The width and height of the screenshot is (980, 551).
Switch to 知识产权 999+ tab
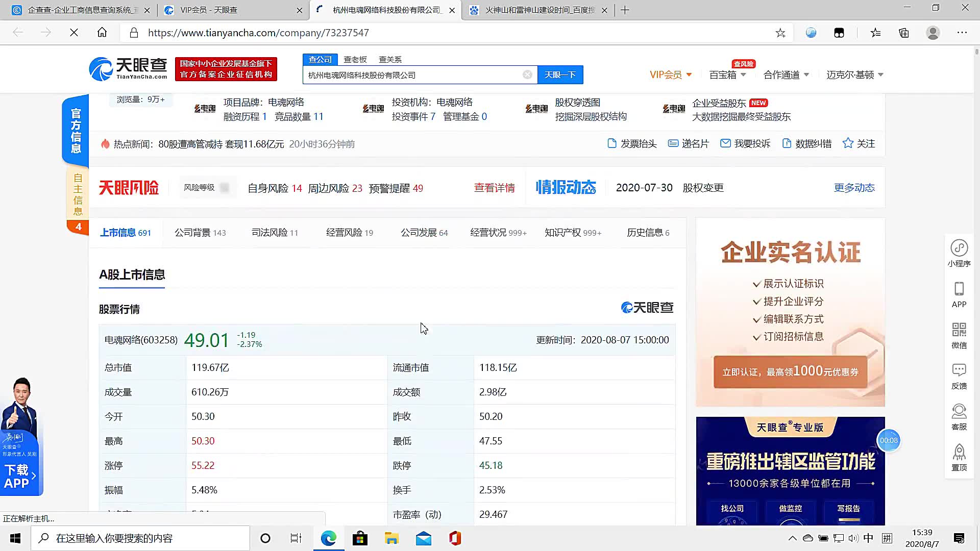tap(573, 233)
